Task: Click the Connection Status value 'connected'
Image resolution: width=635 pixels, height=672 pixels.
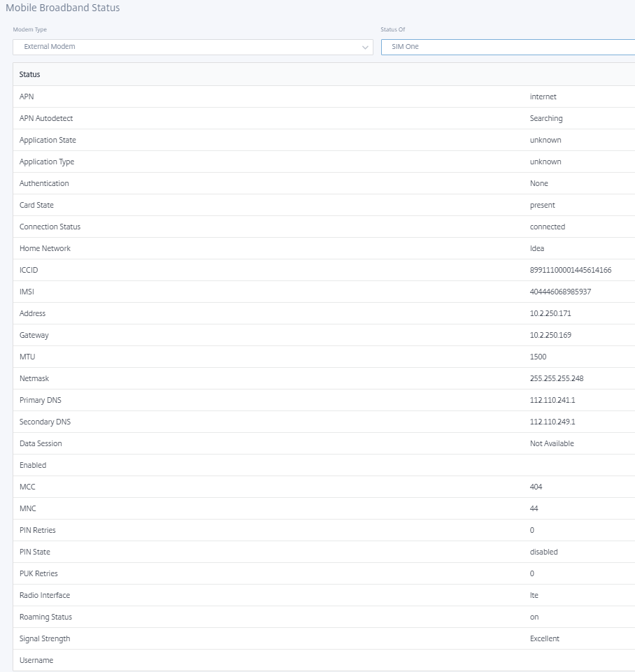Action: (547, 227)
